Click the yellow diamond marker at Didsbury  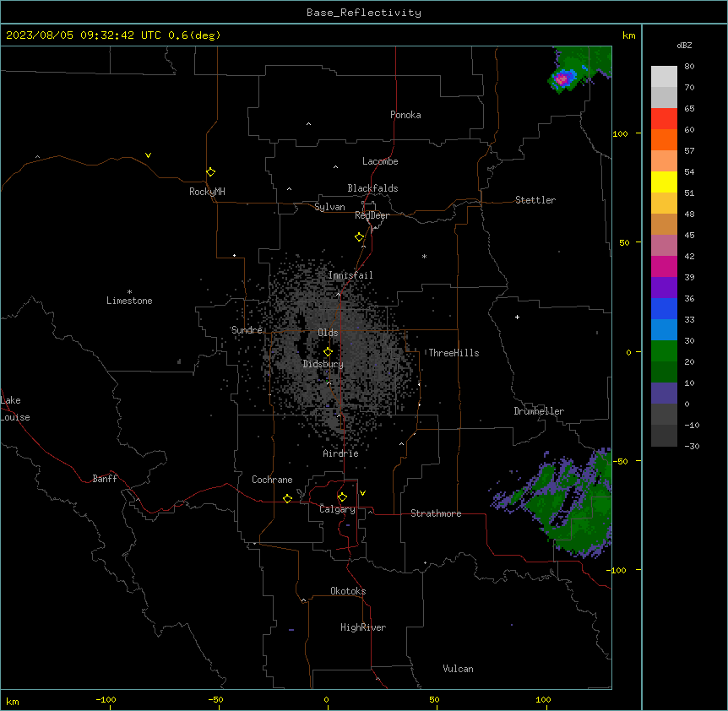point(328,352)
